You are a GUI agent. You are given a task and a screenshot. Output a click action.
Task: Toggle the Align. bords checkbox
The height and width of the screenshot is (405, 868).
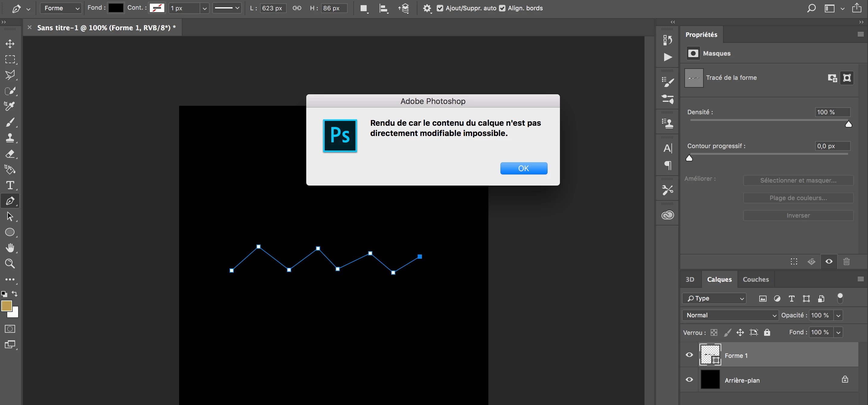[x=502, y=8]
